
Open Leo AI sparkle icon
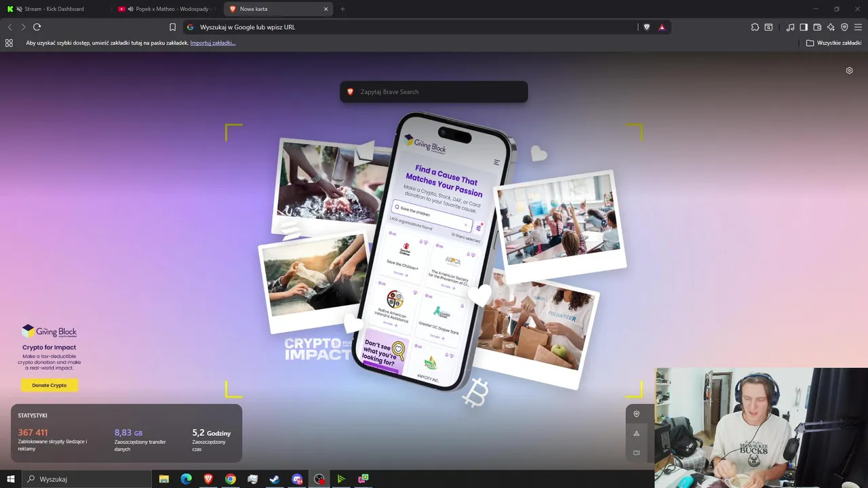[831, 27]
